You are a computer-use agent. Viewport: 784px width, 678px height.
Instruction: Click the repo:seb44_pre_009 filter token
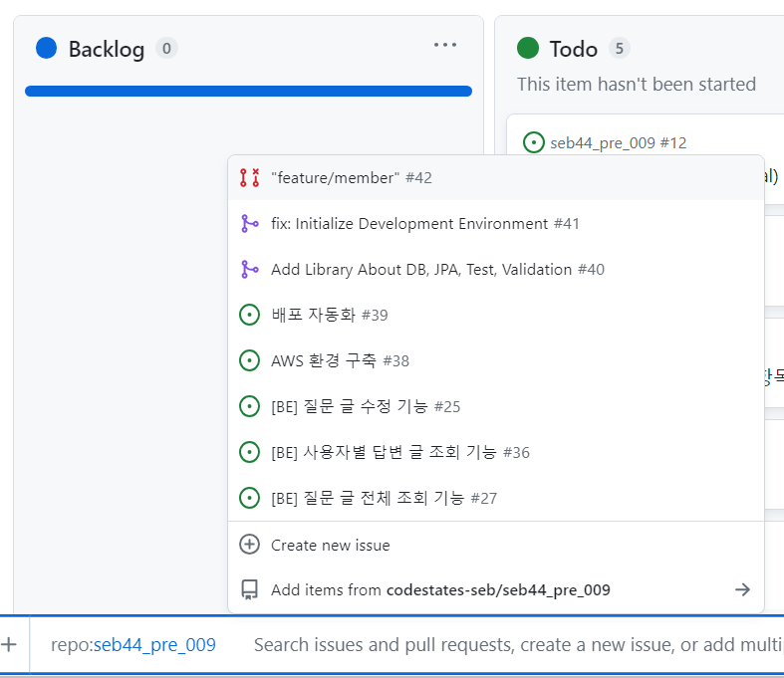(x=133, y=644)
